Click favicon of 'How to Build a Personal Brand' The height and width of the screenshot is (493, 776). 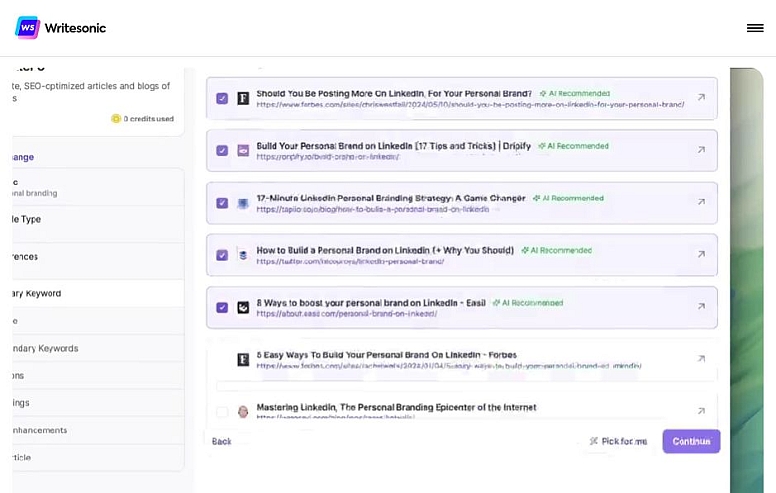pyautogui.click(x=243, y=255)
